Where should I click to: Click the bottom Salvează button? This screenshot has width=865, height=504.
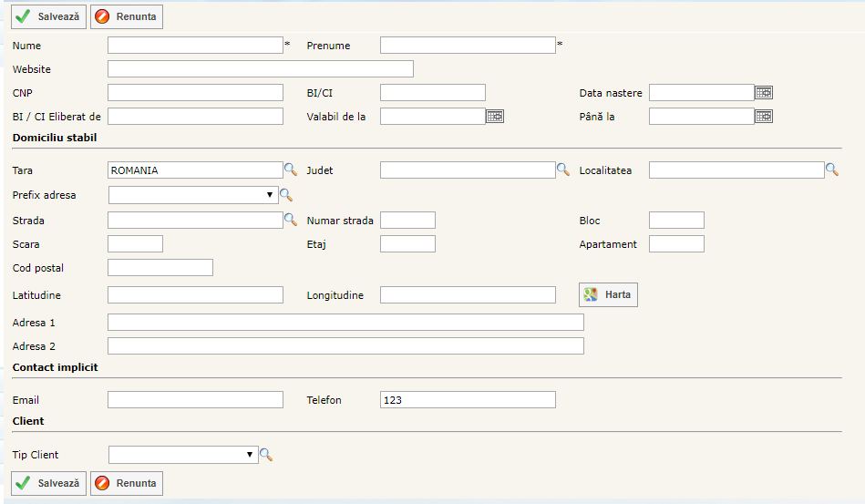click(48, 483)
